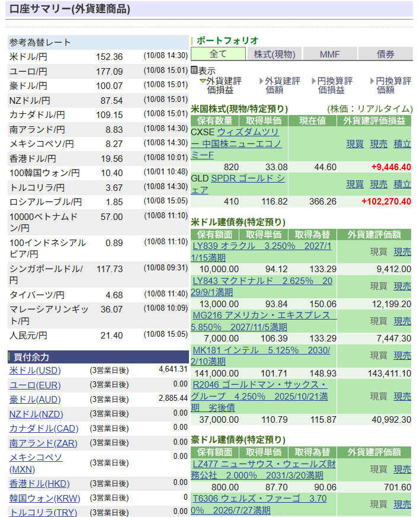
Task: Click 現売 for the GLD stock
Action: pos(379,184)
